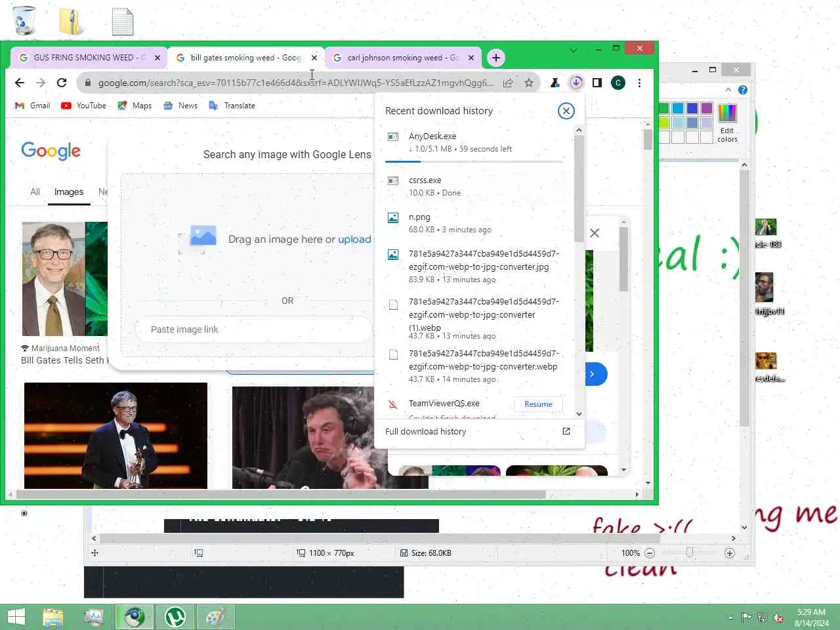
Task: Click the browser horizontal scrollbar
Action: click(x=281, y=494)
